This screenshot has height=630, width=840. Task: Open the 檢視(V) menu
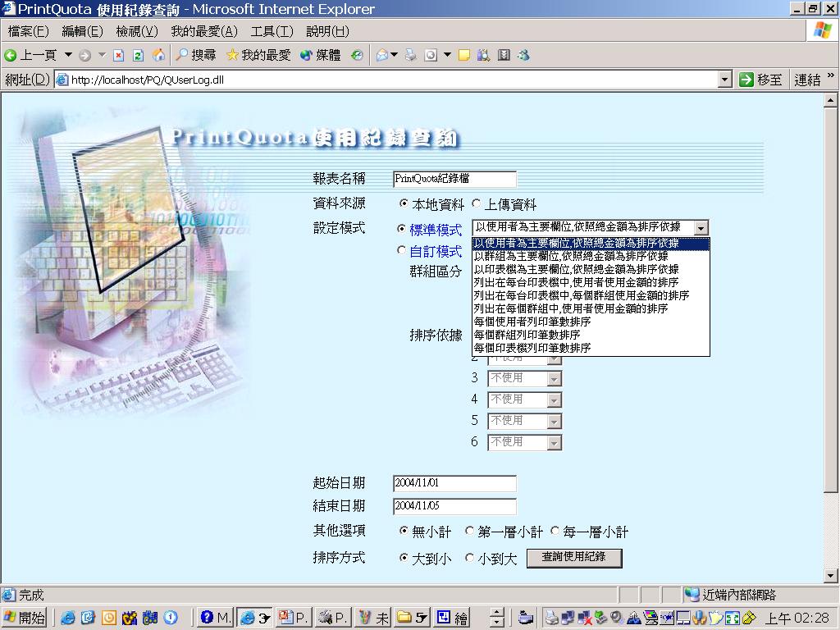coord(137,31)
